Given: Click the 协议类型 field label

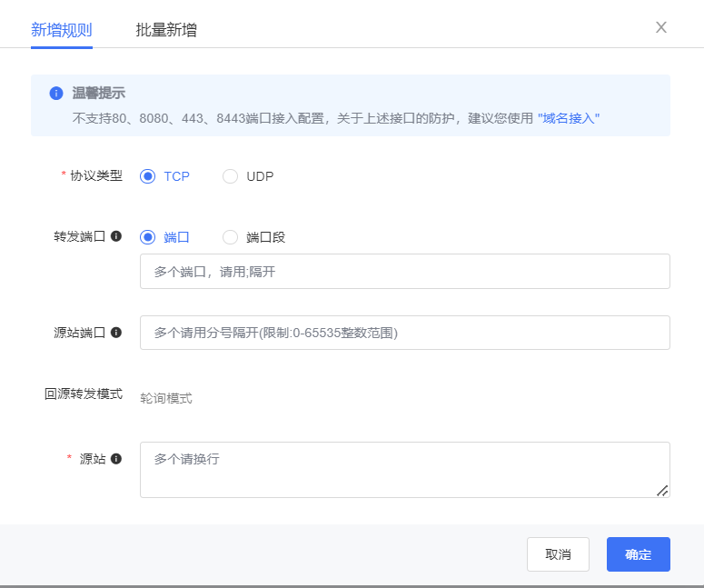Looking at the screenshot, I should pos(96,176).
